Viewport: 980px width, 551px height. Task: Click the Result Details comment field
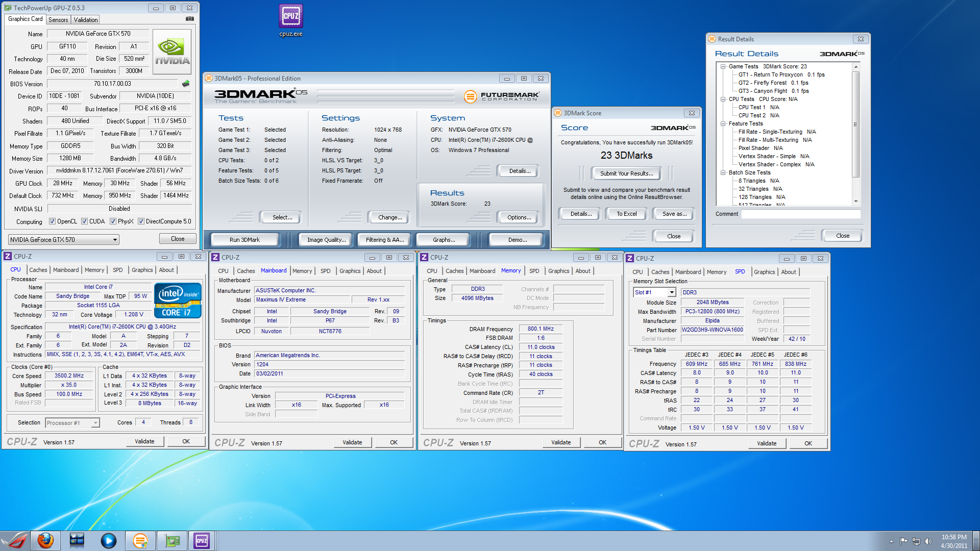click(x=800, y=214)
